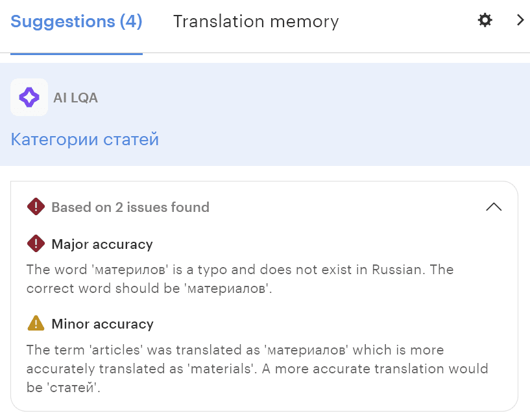Screen dimensions: 530x420
Task: Open the Suggestions (4) tab
Action: [77, 21]
